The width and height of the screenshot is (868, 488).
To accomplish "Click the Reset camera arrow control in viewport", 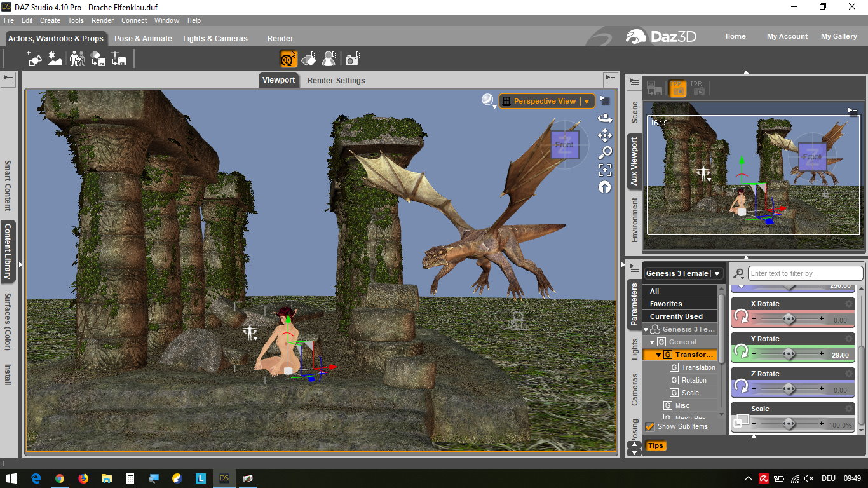I will (x=605, y=187).
